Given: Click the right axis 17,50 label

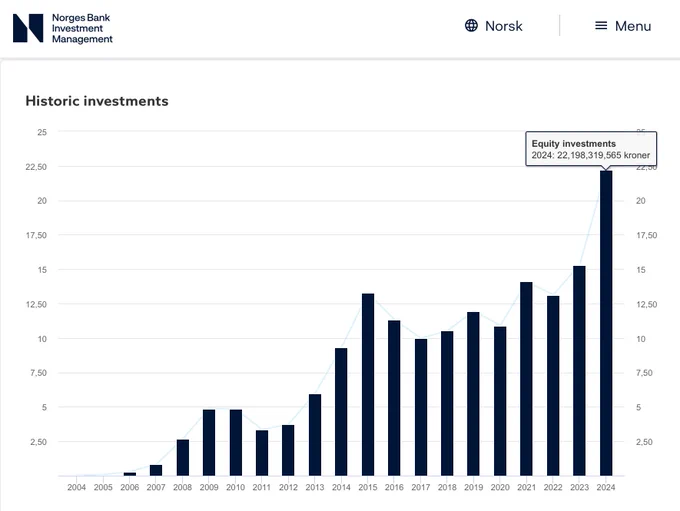Looking at the screenshot, I should (647, 236).
